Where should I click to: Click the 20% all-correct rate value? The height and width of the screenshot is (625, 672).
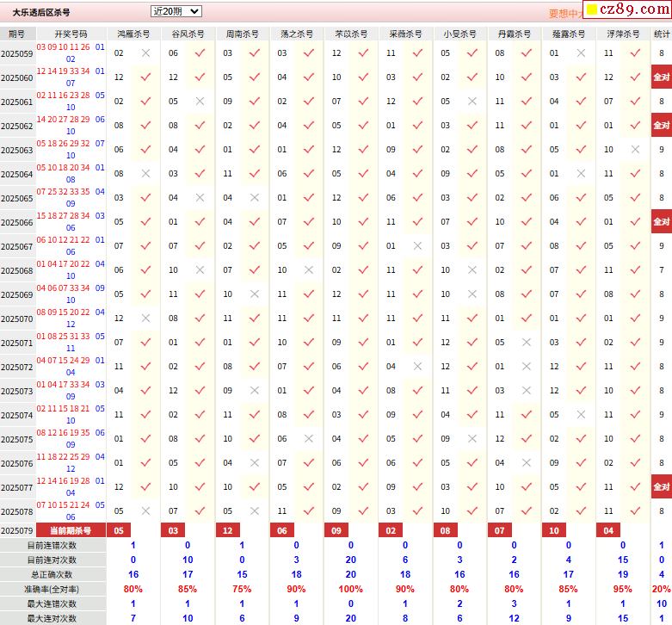(662, 589)
